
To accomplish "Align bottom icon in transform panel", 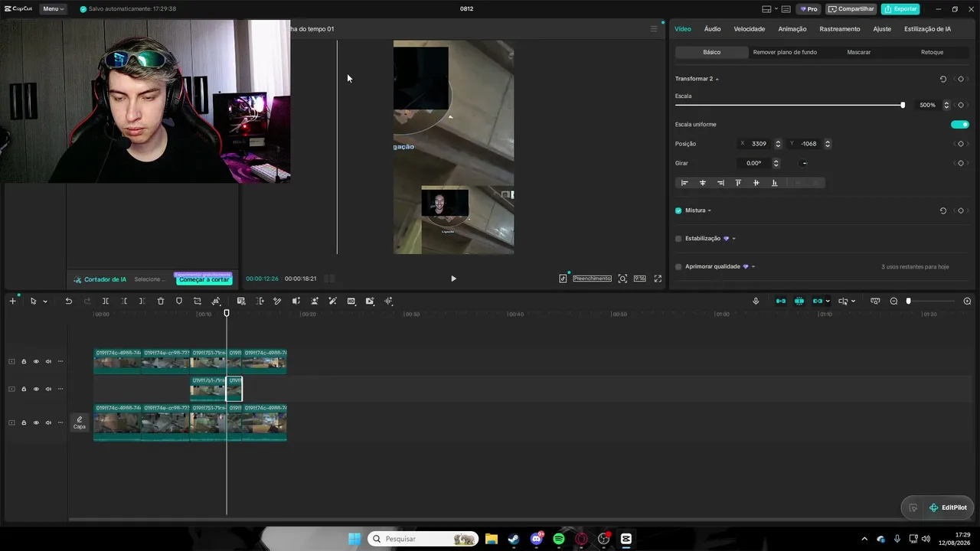I will (x=774, y=183).
